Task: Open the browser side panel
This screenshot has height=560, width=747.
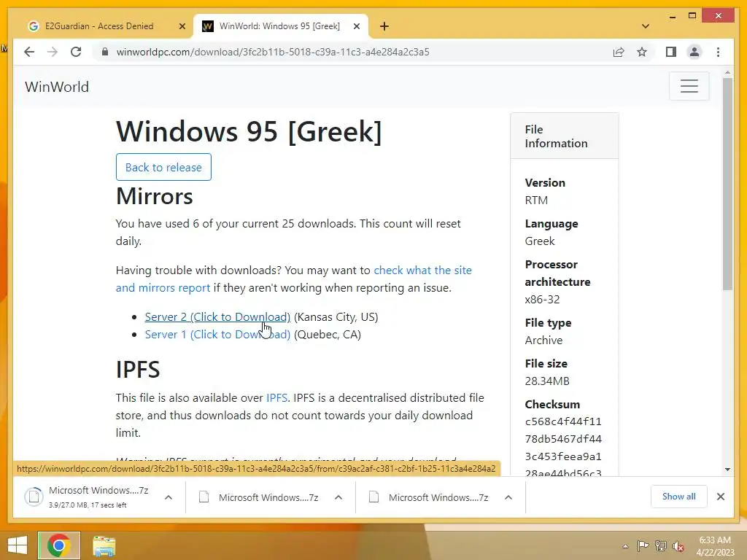Action: coord(671,52)
